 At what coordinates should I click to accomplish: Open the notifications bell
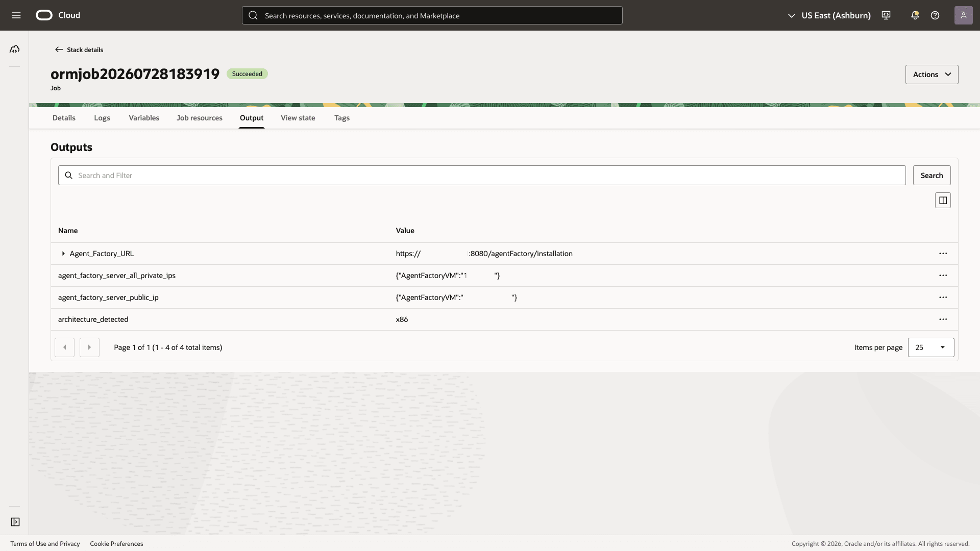click(x=915, y=15)
